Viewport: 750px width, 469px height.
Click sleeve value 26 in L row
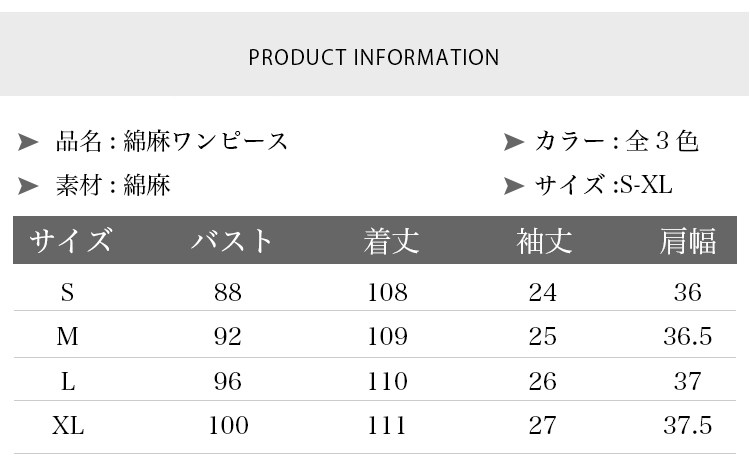click(x=543, y=381)
